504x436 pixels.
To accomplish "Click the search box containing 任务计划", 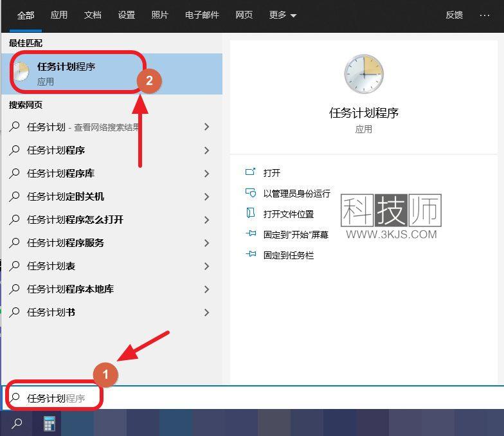I will coord(253,397).
